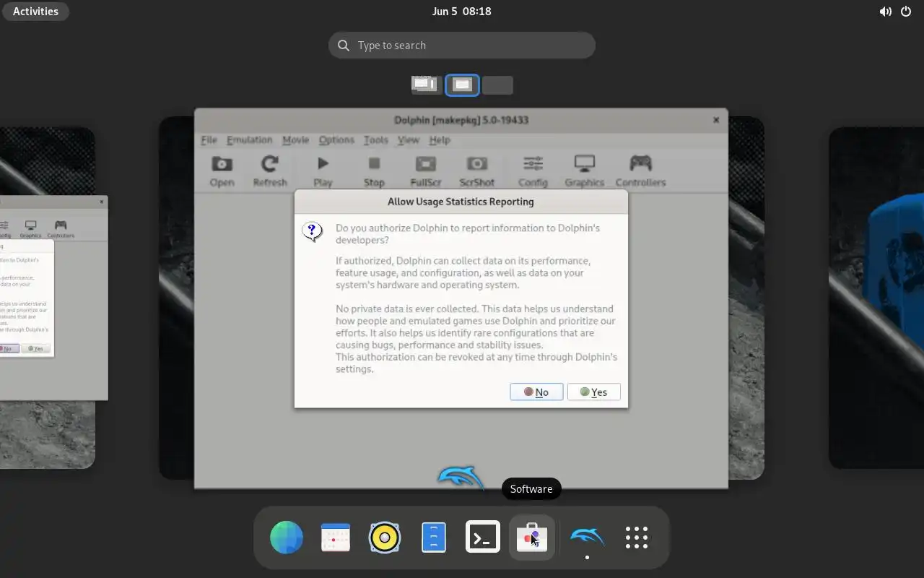Toggle fullscreen with the FullScr icon
The image size is (924, 578).
pos(426,171)
